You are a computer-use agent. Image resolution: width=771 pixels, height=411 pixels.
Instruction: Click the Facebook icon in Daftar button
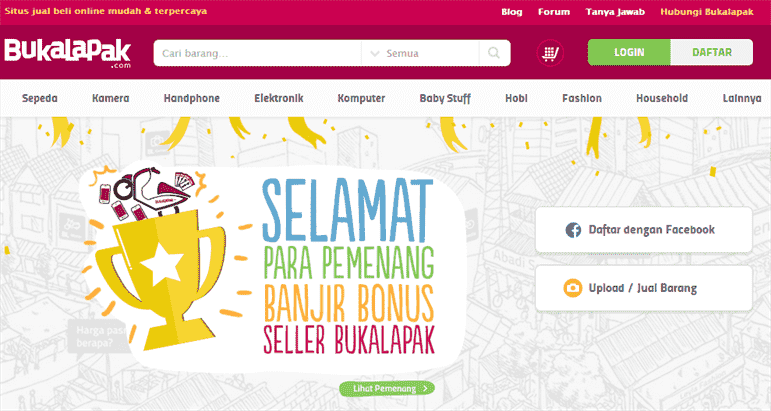pos(573,230)
